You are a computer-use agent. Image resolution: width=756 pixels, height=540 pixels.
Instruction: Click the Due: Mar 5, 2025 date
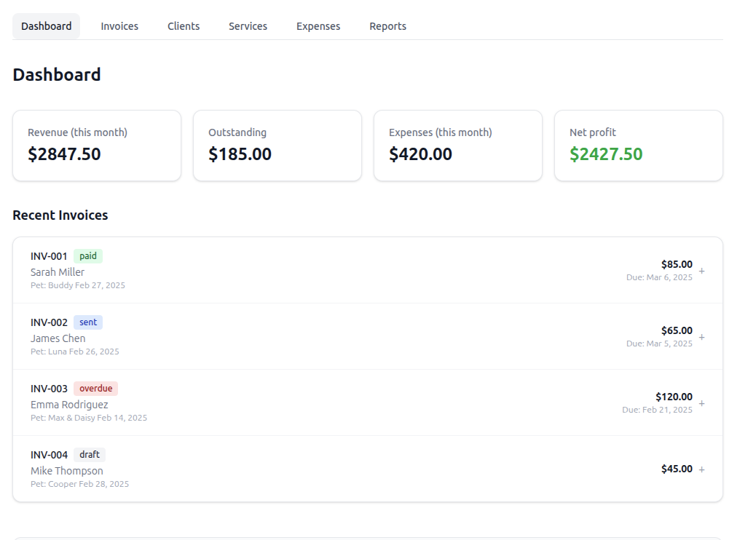click(659, 344)
